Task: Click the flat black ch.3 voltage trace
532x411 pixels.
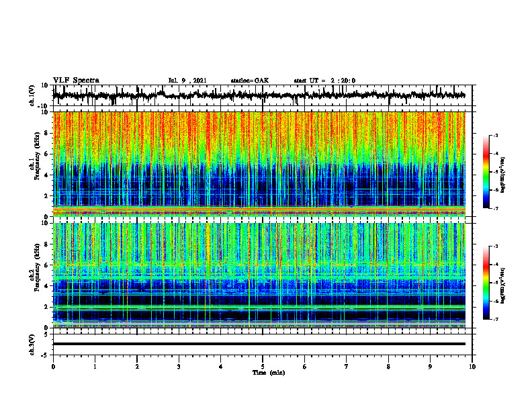Action: (259, 344)
